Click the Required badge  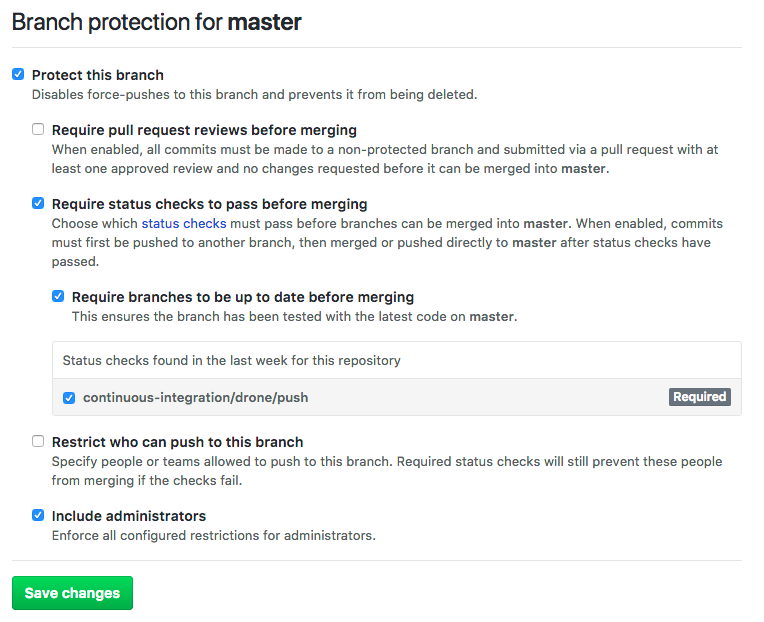(699, 397)
